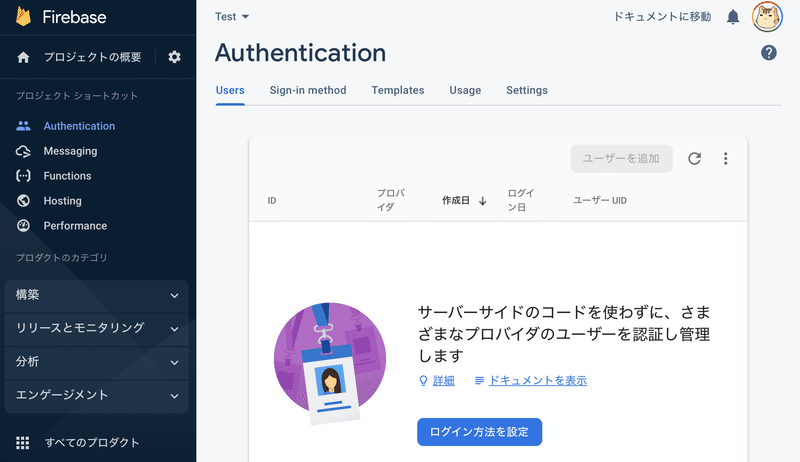
Task: Open the three-dot more options menu
Action: pyautogui.click(x=726, y=159)
